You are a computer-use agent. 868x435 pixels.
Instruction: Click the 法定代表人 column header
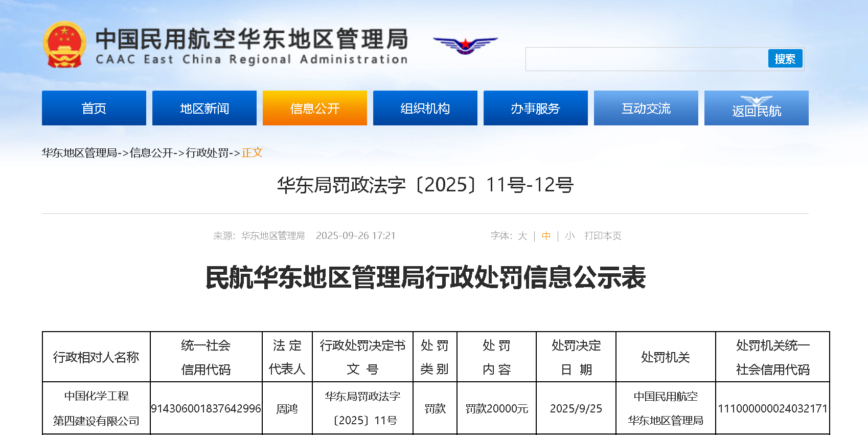click(x=287, y=357)
